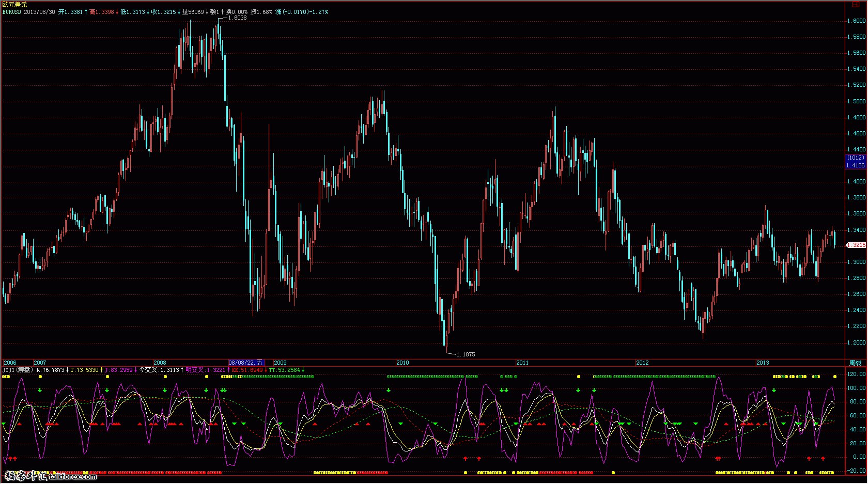The image size is (868, 484).
Task: Click the amplitude value 振1.68%
Action: [x=261, y=12]
